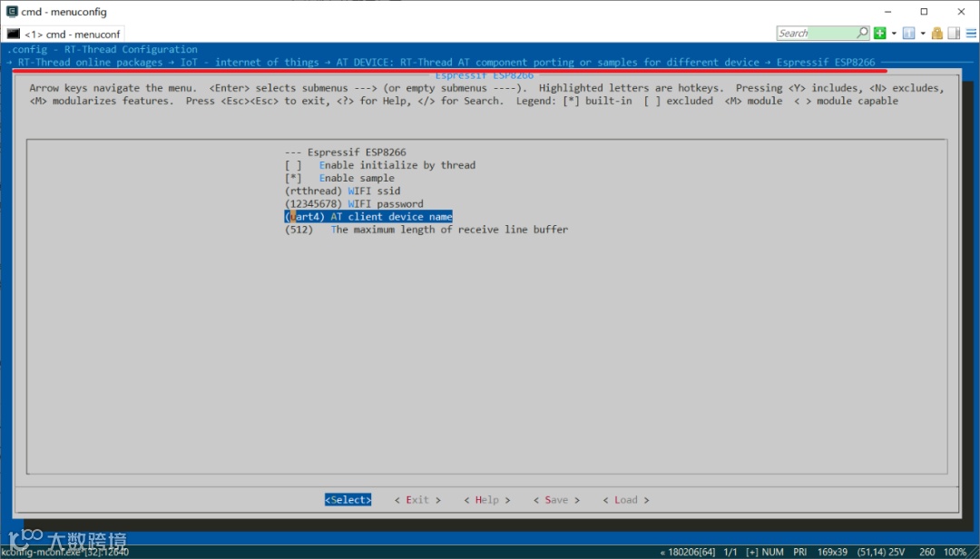
Task: Click the ConEmu window icon in the title bar
Action: 12,11
